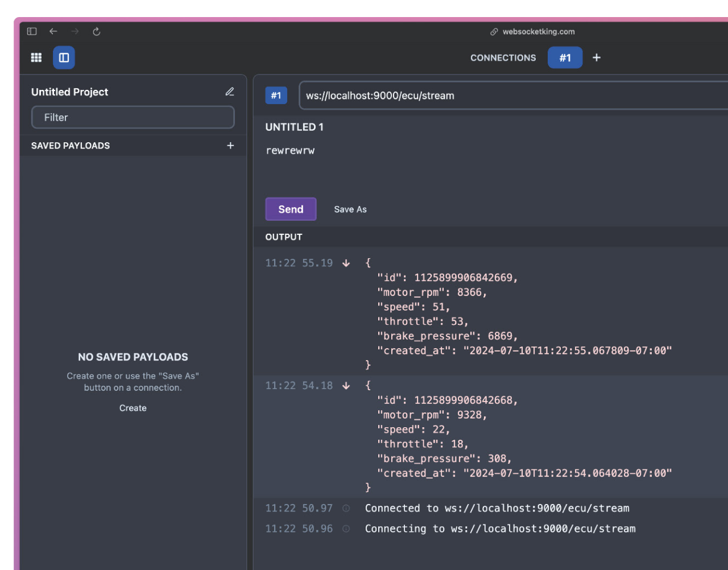The height and width of the screenshot is (570, 728).
Task: Click the pencil icon to rename Untitled Project
Action: (x=230, y=92)
